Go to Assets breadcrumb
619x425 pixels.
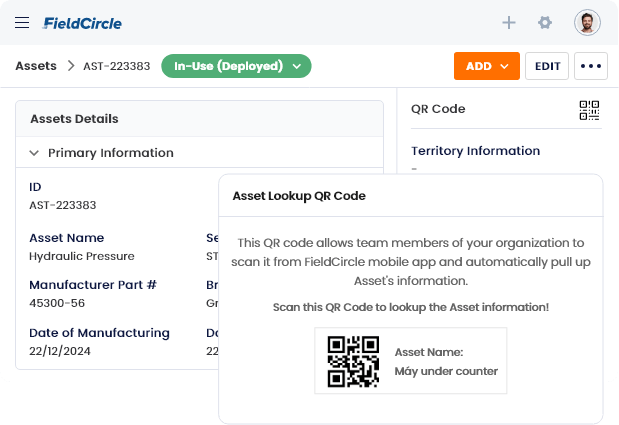[x=36, y=66]
